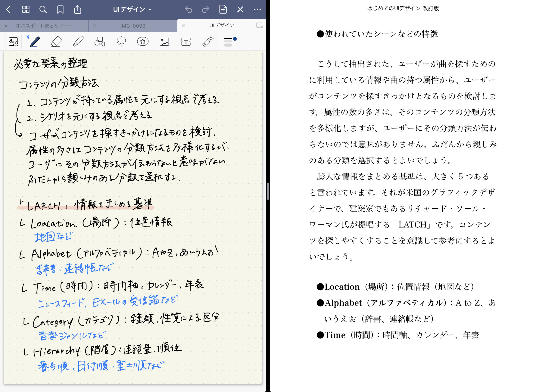This screenshot has width=536, height=392.
Task: Add a new page to the notebook
Action: tap(223, 9)
